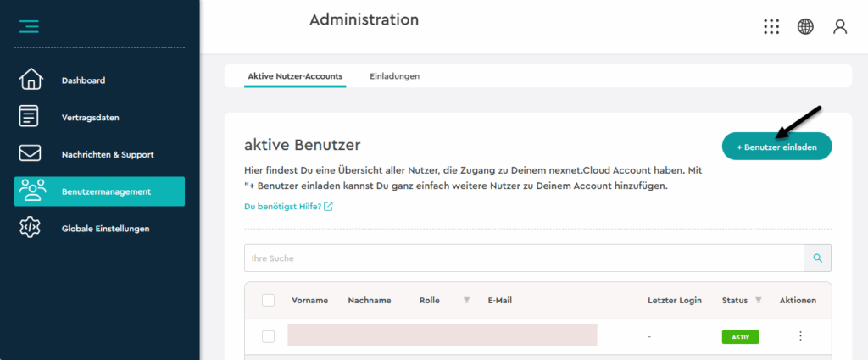Open the Rolle column filter
The width and height of the screenshot is (868, 360).
click(466, 301)
